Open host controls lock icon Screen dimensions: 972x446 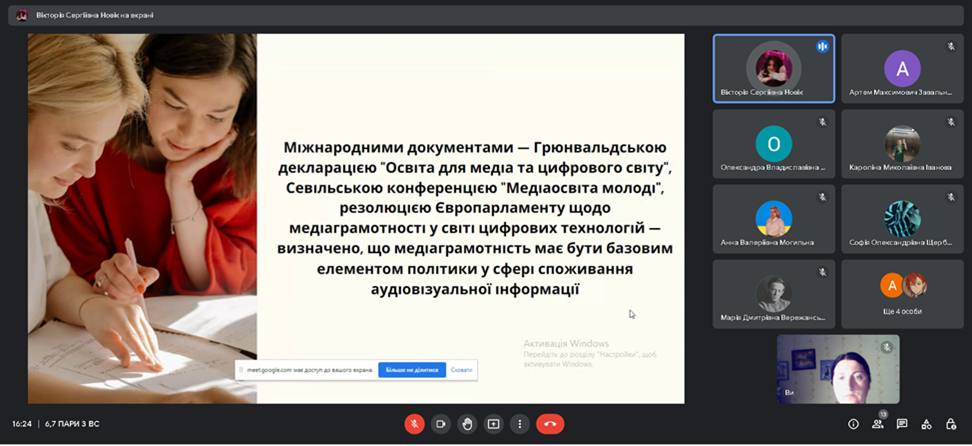tap(950, 424)
